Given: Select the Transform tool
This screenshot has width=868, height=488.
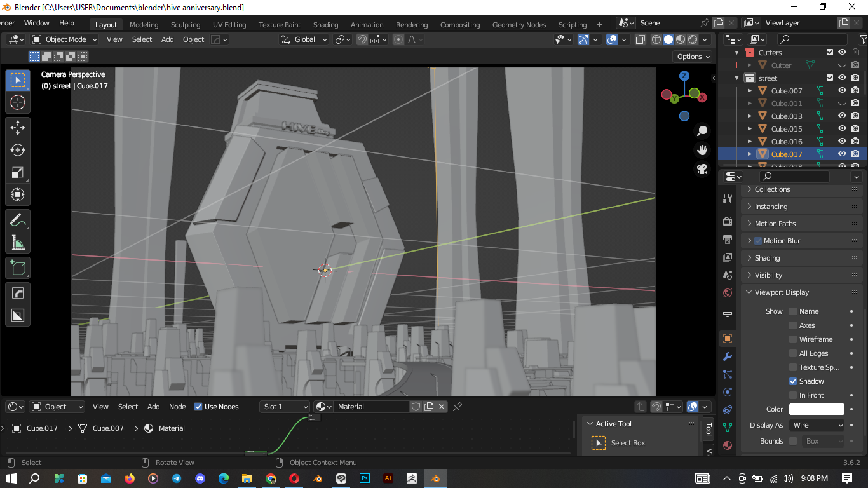Looking at the screenshot, I should [x=18, y=195].
